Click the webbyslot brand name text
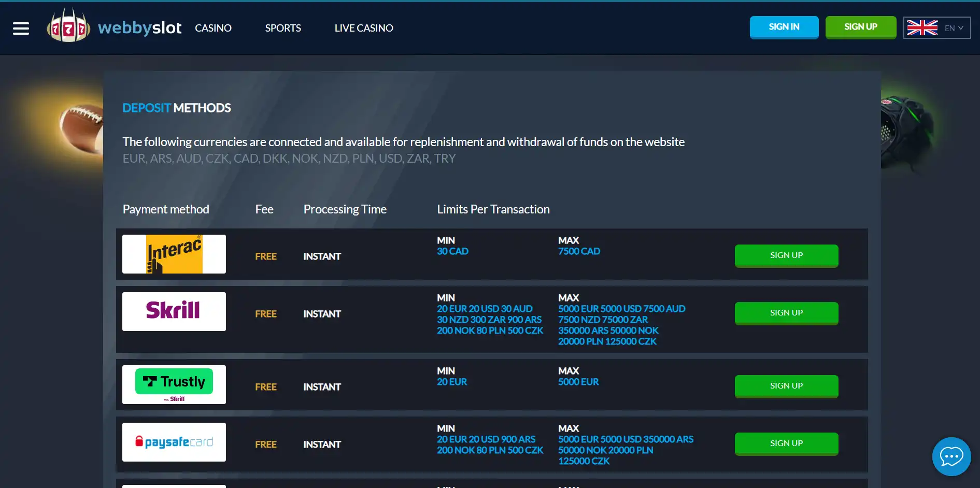The height and width of the screenshot is (488, 980). pos(139,27)
